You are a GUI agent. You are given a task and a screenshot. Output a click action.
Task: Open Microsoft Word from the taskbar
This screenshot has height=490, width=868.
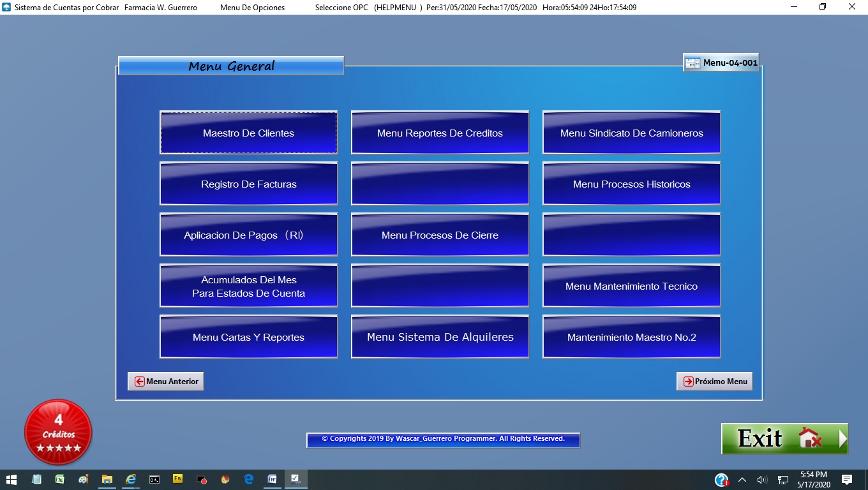(272, 479)
